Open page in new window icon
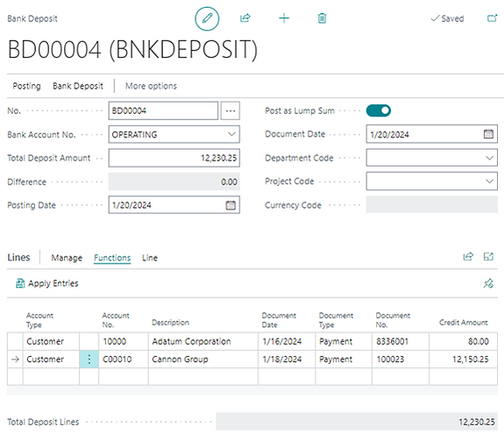This screenshot has width=504, height=434. (x=492, y=18)
